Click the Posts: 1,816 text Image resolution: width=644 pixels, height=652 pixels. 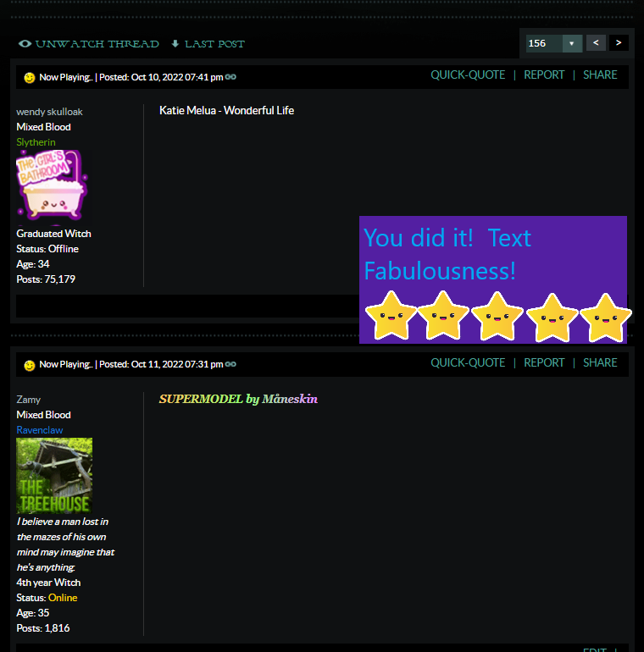[x=43, y=628]
